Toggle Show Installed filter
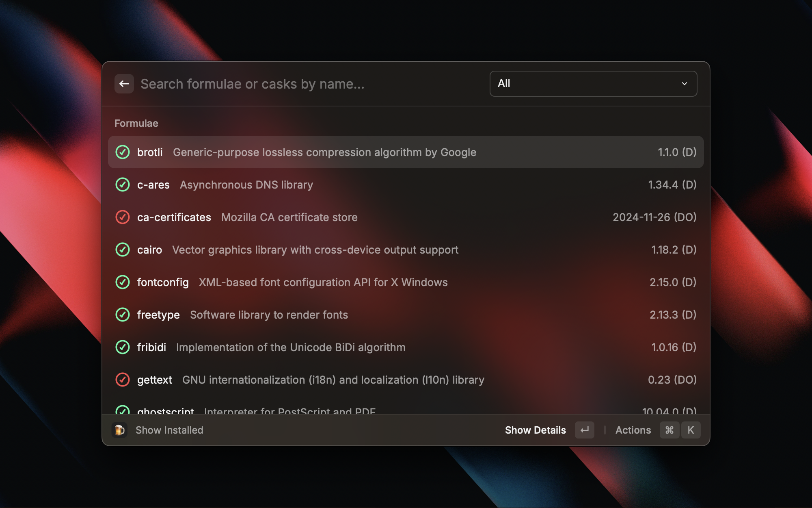This screenshot has width=812, height=508. pos(169,430)
